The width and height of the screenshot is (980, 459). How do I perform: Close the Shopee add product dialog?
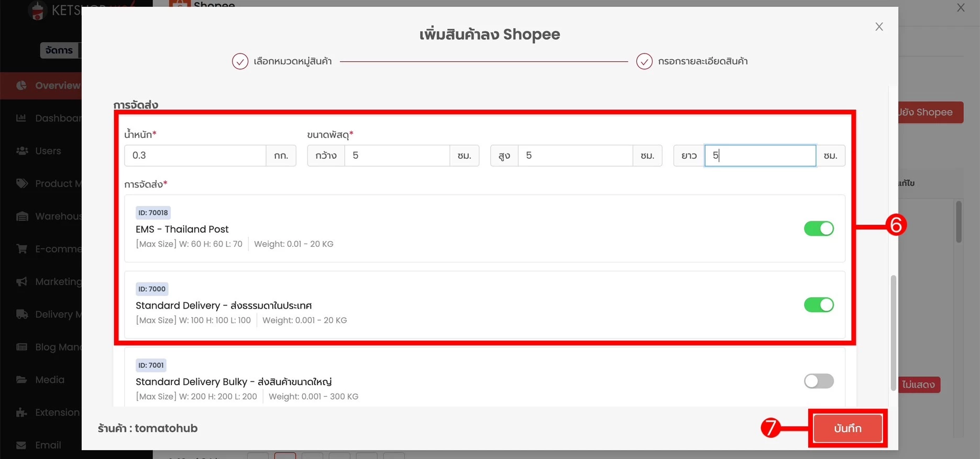pyautogui.click(x=879, y=27)
